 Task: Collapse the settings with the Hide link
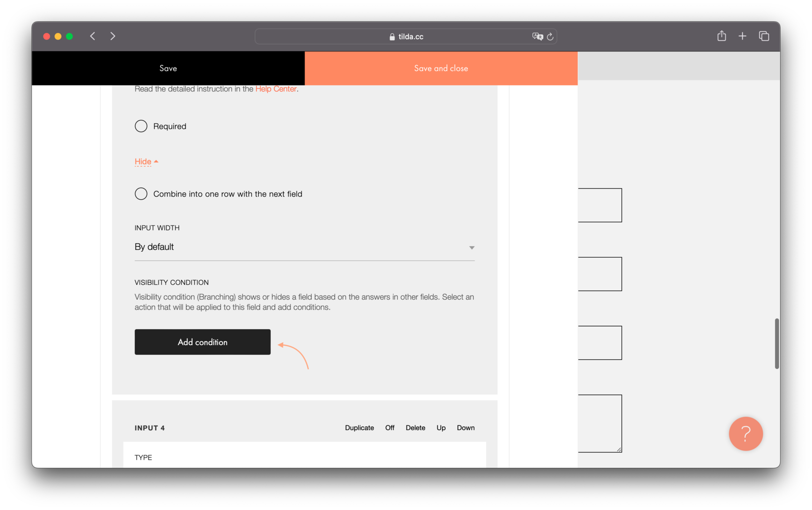143,161
